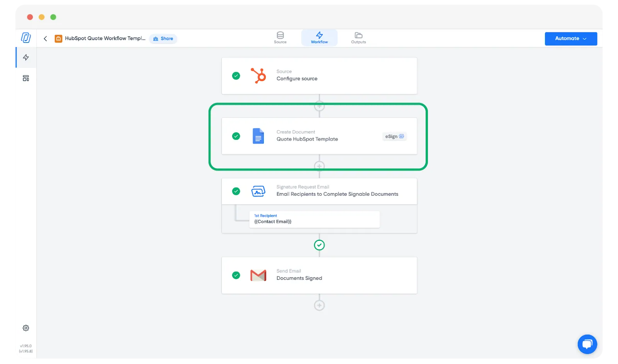Click the green check on Quote HubSpot Template
This screenshot has width=618, height=364.
click(236, 136)
